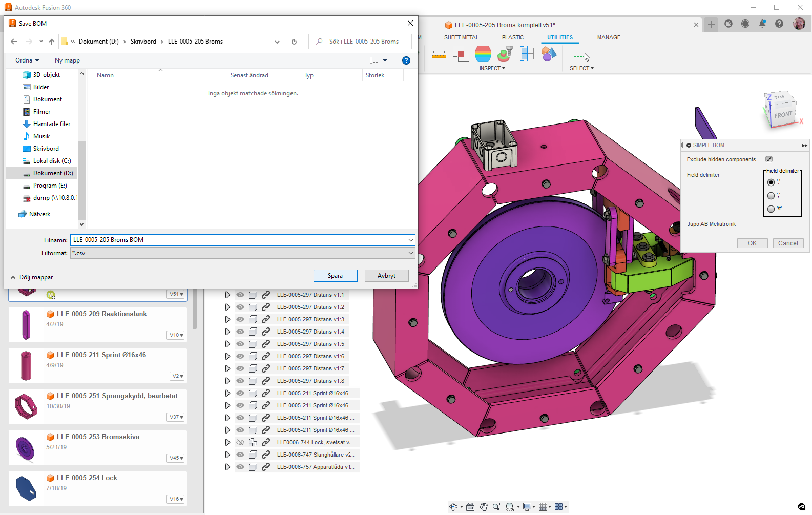Screen dimensions: 812x515
Task: Activate the Pan hand tool
Action: (484, 507)
